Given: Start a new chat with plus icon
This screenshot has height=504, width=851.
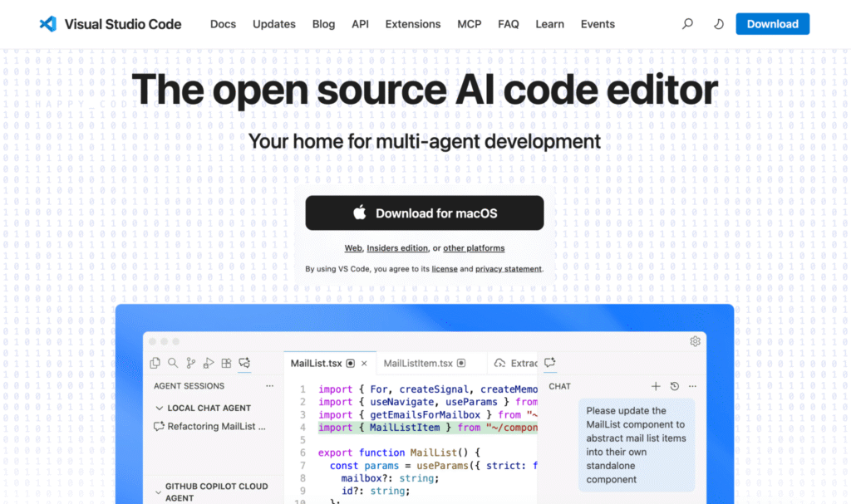Looking at the screenshot, I should (x=656, y=386).
